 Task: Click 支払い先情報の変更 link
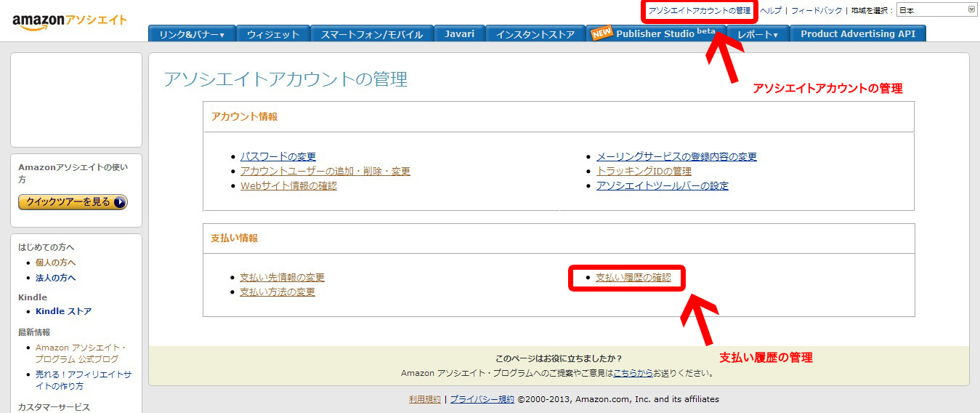click(282, 277)
